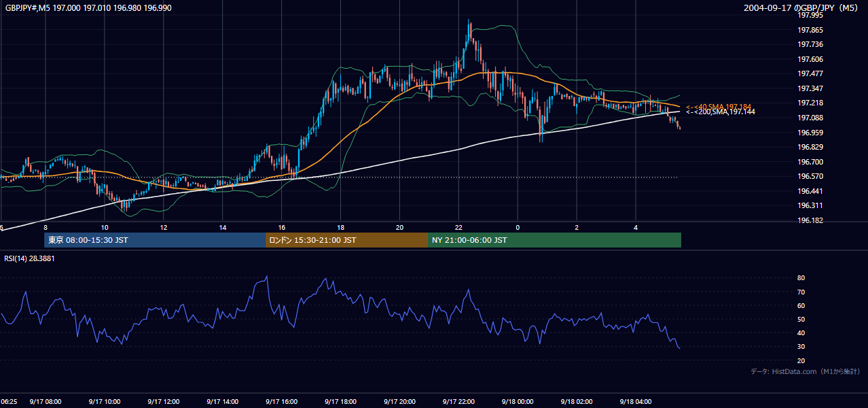
Task: Click price axis value 197.088
Action: point(811,118)
